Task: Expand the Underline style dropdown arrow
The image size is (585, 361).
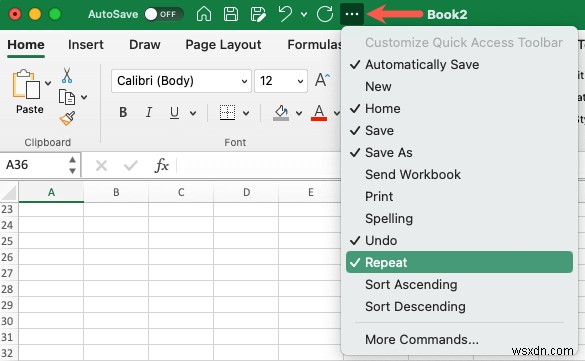Action: 193,113
